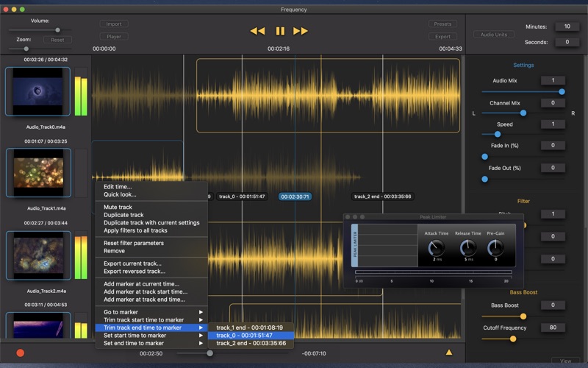588x368 pixels.
Task: Click the Cutoff Frequency slider handle
Action: pyautogui.click(x=513, y=339)
